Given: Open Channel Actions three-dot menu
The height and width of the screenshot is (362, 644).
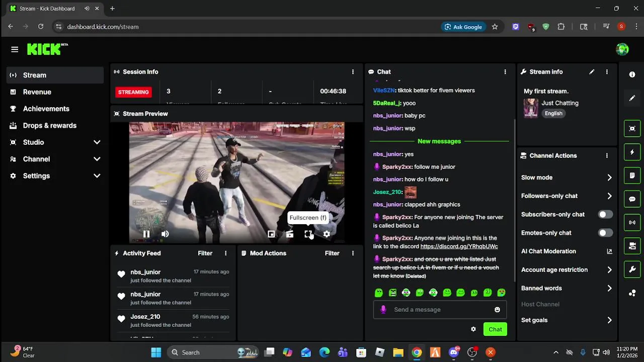Looking at the screenshot, I should (x=607, y=156).
